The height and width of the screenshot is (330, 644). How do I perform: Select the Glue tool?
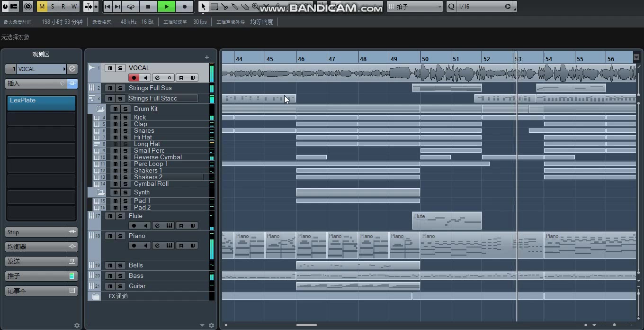pos(235,7)
